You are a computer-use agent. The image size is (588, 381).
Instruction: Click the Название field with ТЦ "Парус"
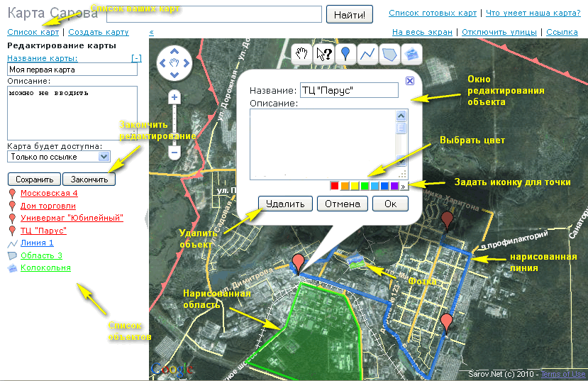349,90
